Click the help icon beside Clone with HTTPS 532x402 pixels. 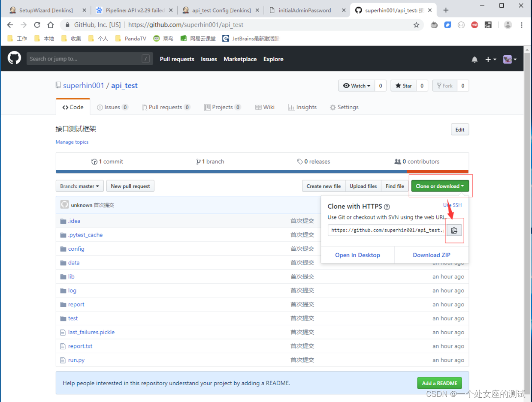(387, 207)
